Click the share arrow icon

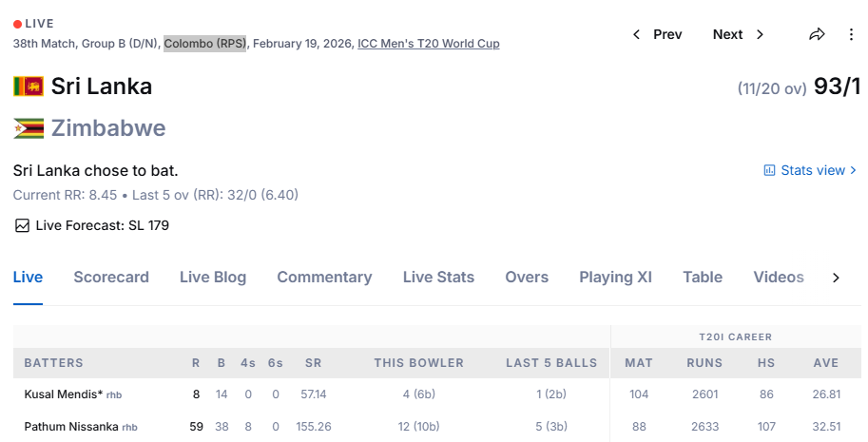(x=817, y=34)
